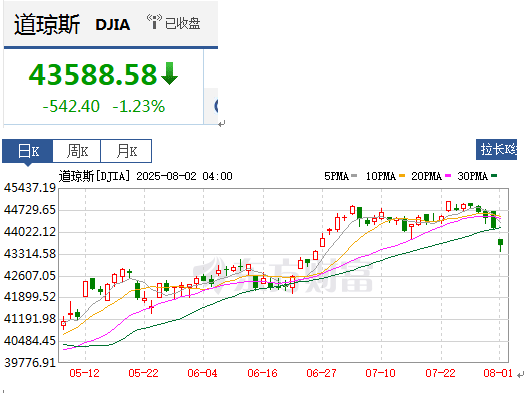Click the 10PMA orange legend swatch

(x=402, y=176)
